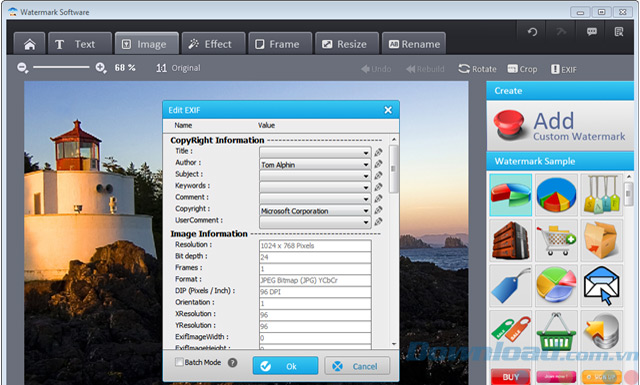This screenshot has height=385, width=640.
Task: Click the zoom in magnifier icon
Action: tap(101, 68)
